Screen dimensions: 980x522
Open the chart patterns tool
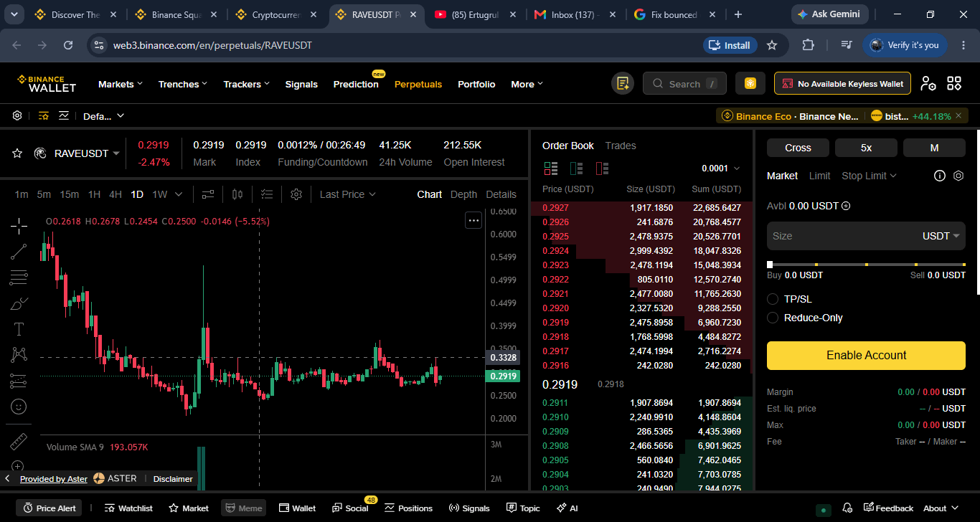(x=19, y=354)
